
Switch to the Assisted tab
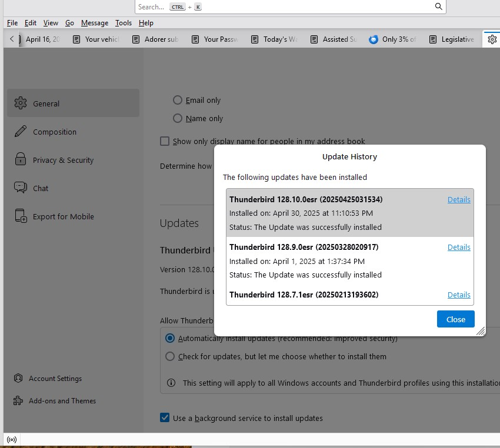coord(334,39)
